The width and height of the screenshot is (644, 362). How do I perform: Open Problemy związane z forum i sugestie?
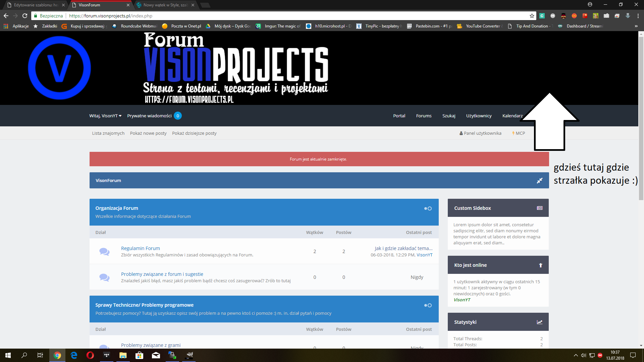click(x=162, y=274)
